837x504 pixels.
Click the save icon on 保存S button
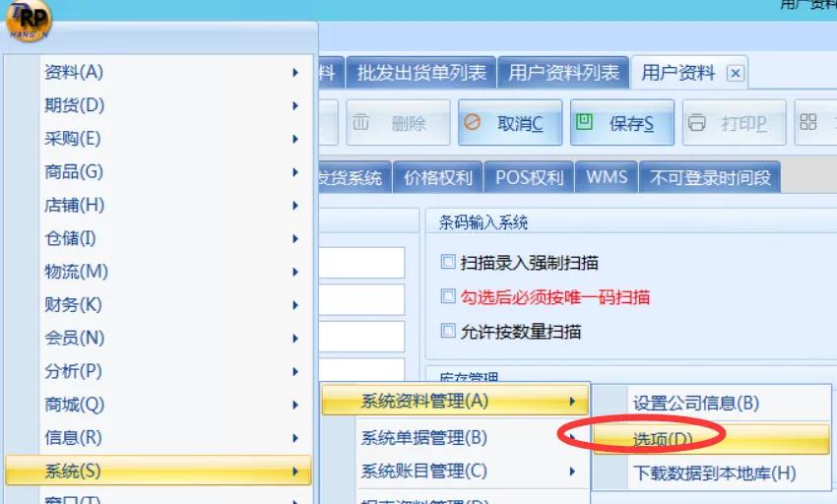click(585, 123)
